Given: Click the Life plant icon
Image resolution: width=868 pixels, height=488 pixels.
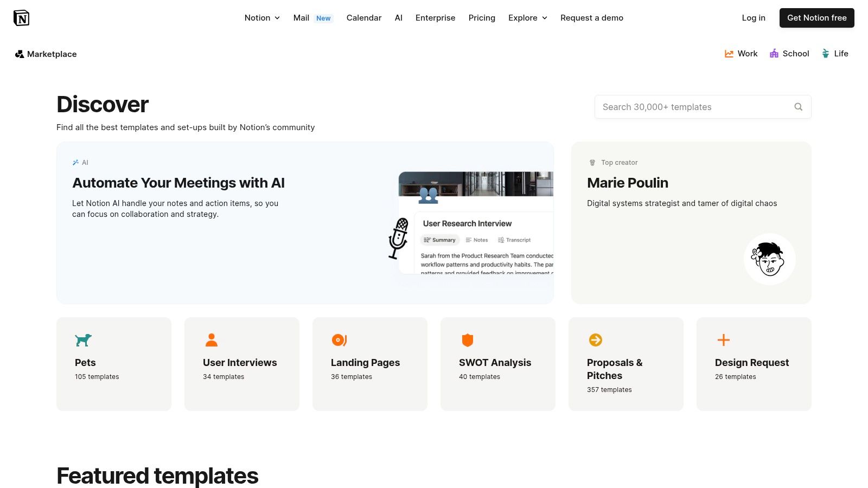Looking at the screenshot, I should (826, 54).
